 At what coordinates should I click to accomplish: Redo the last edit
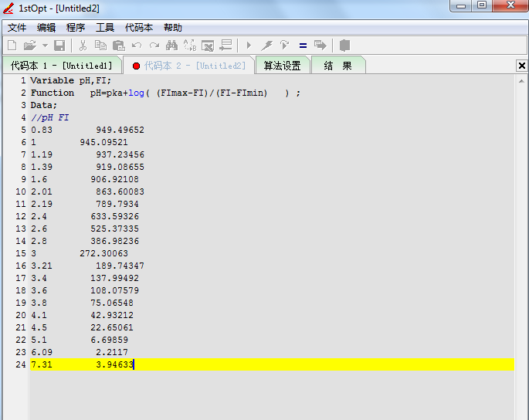(154, 46)
